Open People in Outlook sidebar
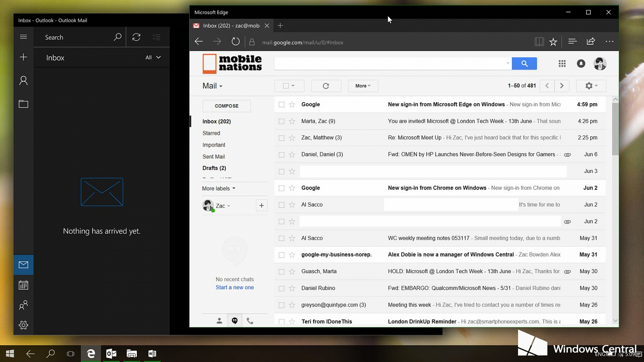The width and height of the screenshot is (644, 362). click(x=24, y=305)
